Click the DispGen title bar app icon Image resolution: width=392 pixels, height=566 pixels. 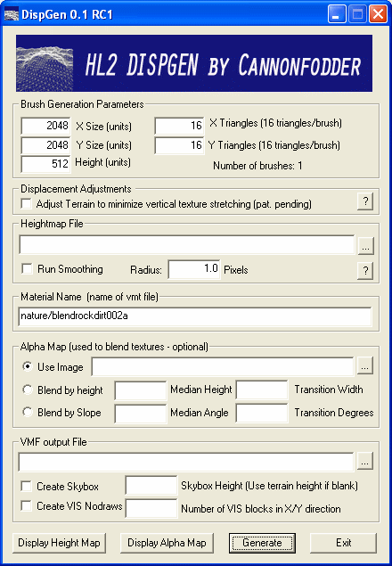tap(11, 15)
